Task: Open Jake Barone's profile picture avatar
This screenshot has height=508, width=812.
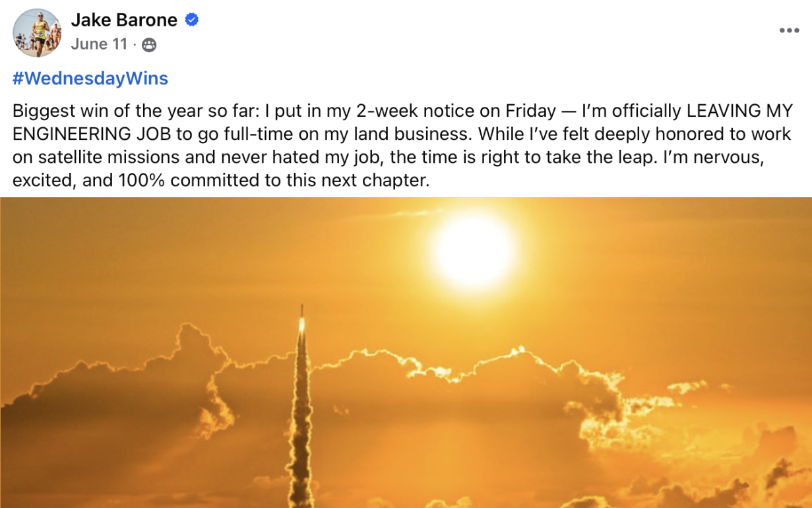Action: pos(37,33)
